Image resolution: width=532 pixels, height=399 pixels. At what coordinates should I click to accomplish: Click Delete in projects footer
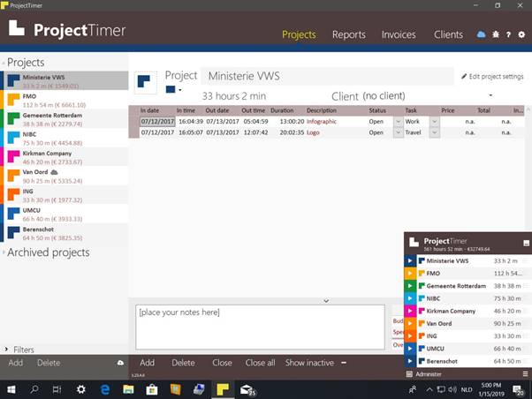[x=49, y=363]
